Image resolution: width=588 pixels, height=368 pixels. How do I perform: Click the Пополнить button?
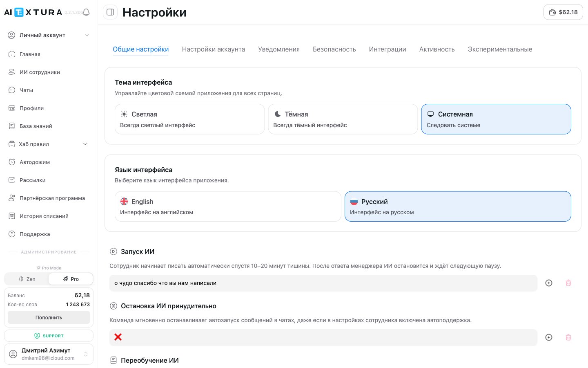[x=49, y=317]
